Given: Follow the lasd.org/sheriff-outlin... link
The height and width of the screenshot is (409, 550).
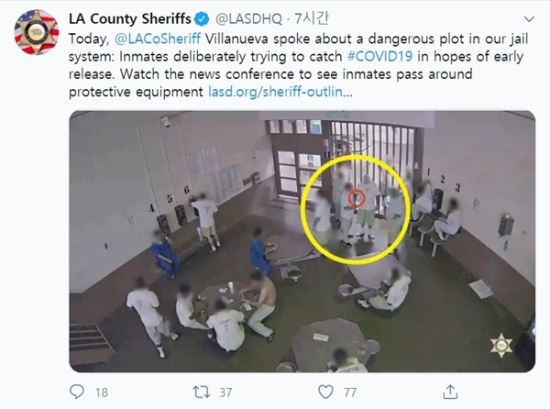Looking at the screenshot, I should pos(280,92).
